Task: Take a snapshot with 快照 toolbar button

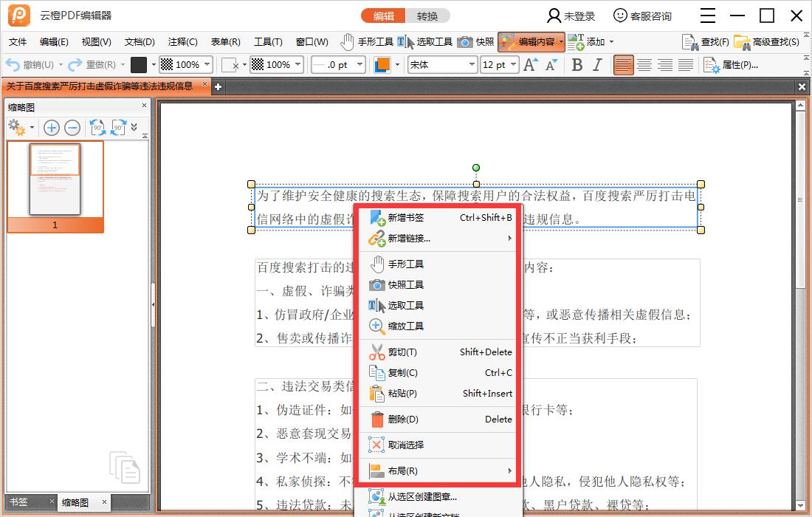Action: pyautogui.click(x=475, y=42)
